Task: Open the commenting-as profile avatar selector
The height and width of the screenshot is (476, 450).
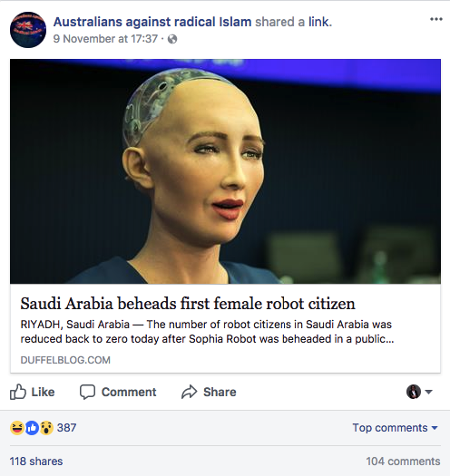Action: [414, 392]
